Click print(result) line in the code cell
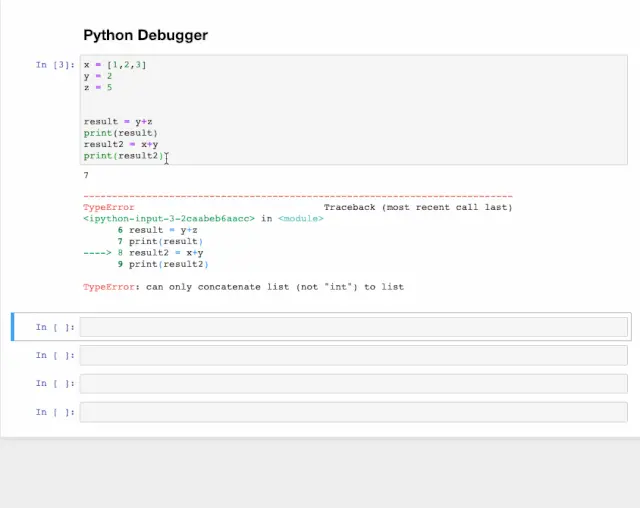 (x=121, y=133)
